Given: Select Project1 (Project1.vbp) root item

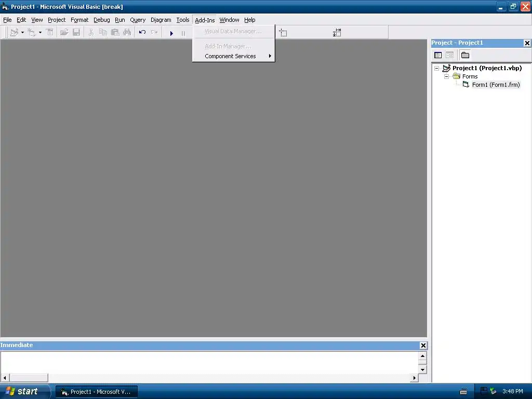Looking at the screenshot, I should (487, 68).
